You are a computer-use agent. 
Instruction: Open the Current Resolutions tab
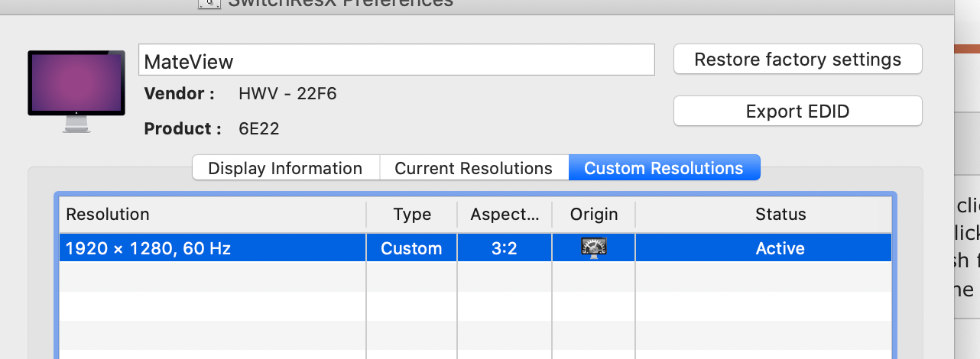473,168
